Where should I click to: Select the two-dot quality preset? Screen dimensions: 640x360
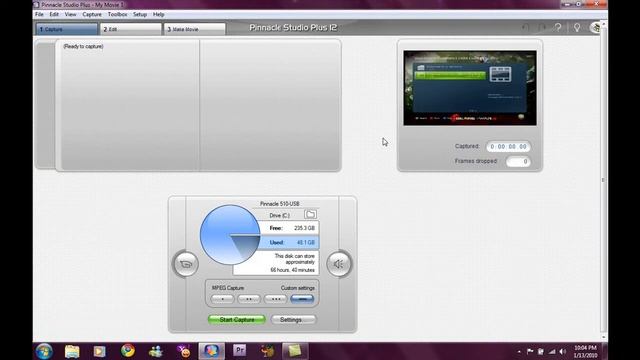pyautogui.click(x=249, y=299)
